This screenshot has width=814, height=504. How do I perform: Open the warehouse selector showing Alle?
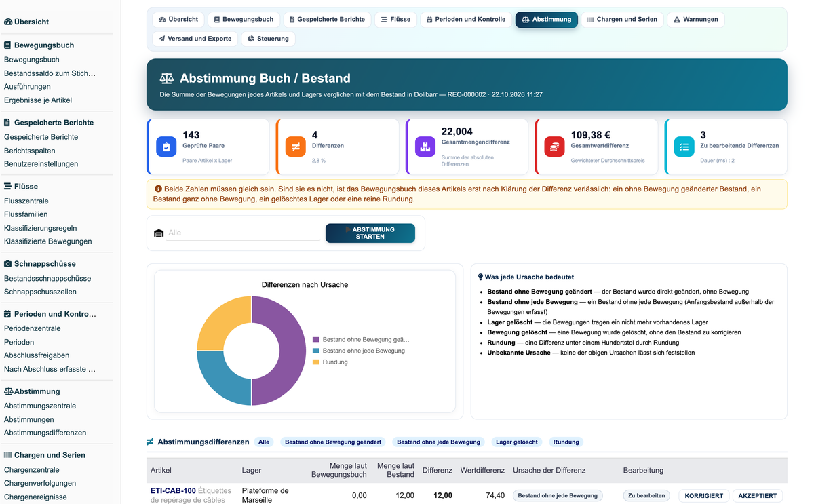click(x=244, y=233)
